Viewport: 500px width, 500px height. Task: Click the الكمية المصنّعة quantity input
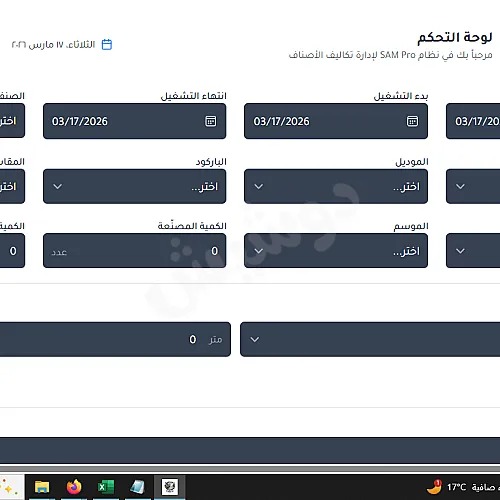pyautogui.click(x=134, y=251)
